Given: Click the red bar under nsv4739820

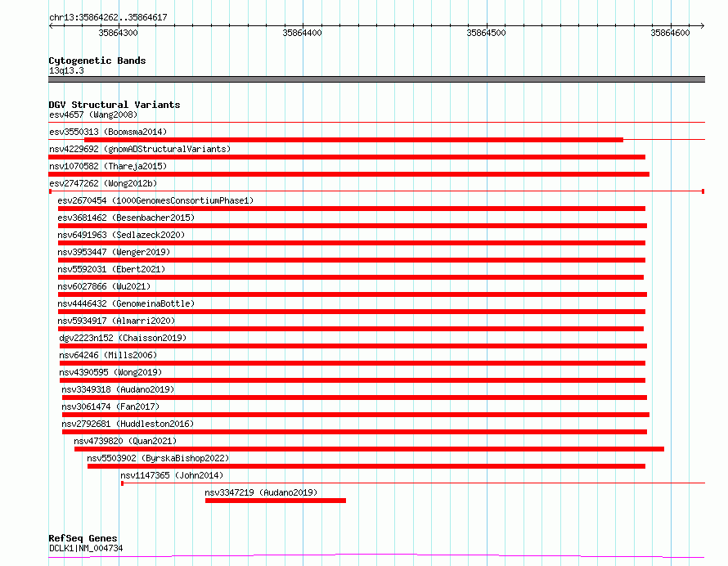Looking at the screenshot, I should tap(369, 449).
